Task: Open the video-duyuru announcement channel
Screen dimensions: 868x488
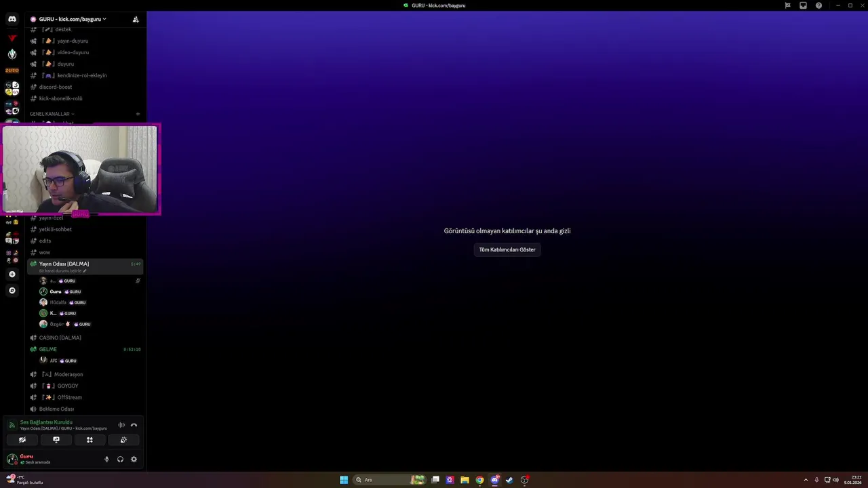Action: [x=85, y=52]
